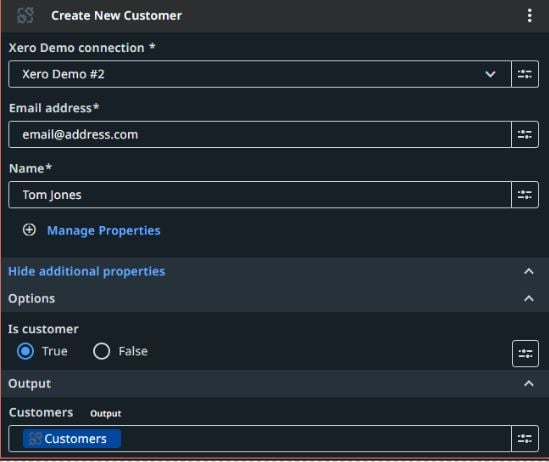Click settings icon next to Name field
Image resolution: width=549 pixels, height=462 pixels.
point(525,195)
